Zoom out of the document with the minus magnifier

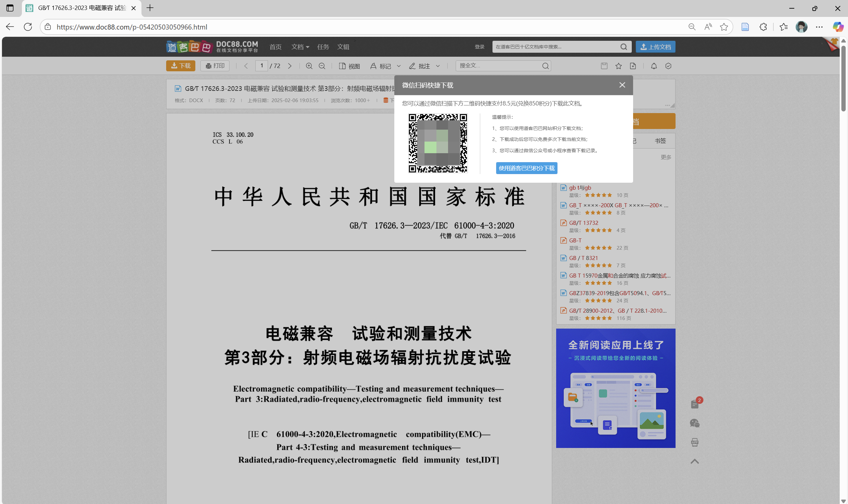click(322, 66)
